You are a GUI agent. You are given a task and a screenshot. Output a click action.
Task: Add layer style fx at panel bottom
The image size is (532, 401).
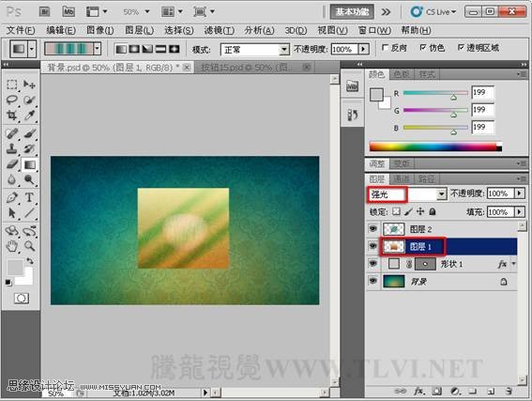[419, 392]
